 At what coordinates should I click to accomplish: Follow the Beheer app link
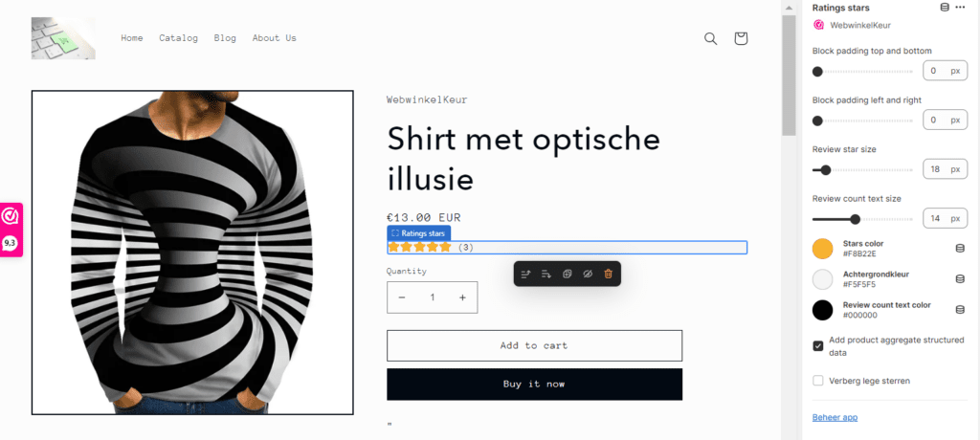(835, 417)
